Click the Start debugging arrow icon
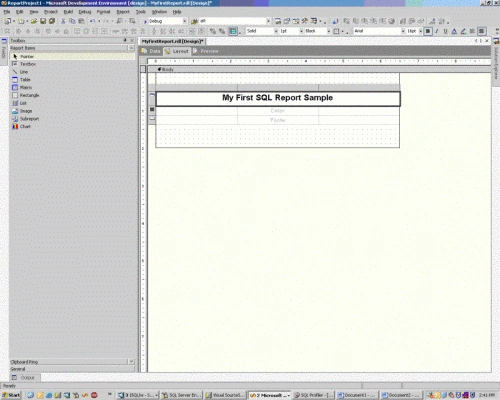The image size is (500, 400). 145,21
